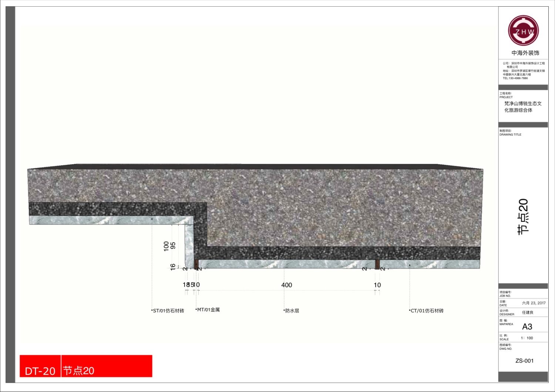Click the 节点20 label in red banner
Screen dimensions: 555x392
click(x=78, y=370)
